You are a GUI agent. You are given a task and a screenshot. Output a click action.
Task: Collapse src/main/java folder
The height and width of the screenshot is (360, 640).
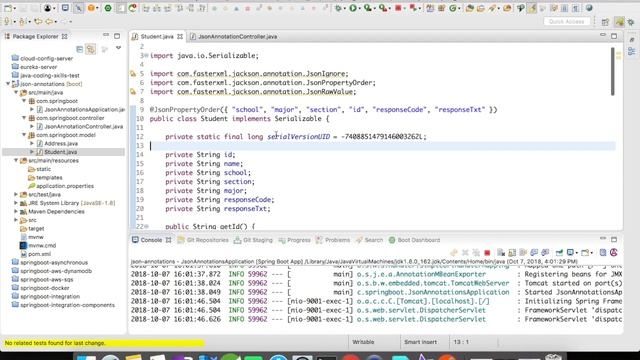coord(16,93)
